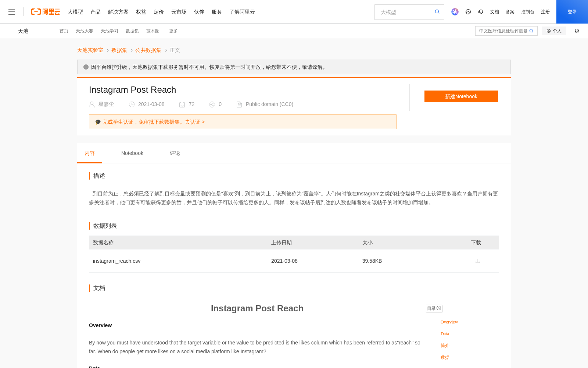Jump to 简介 in table of contents

[x=445, y=346]
